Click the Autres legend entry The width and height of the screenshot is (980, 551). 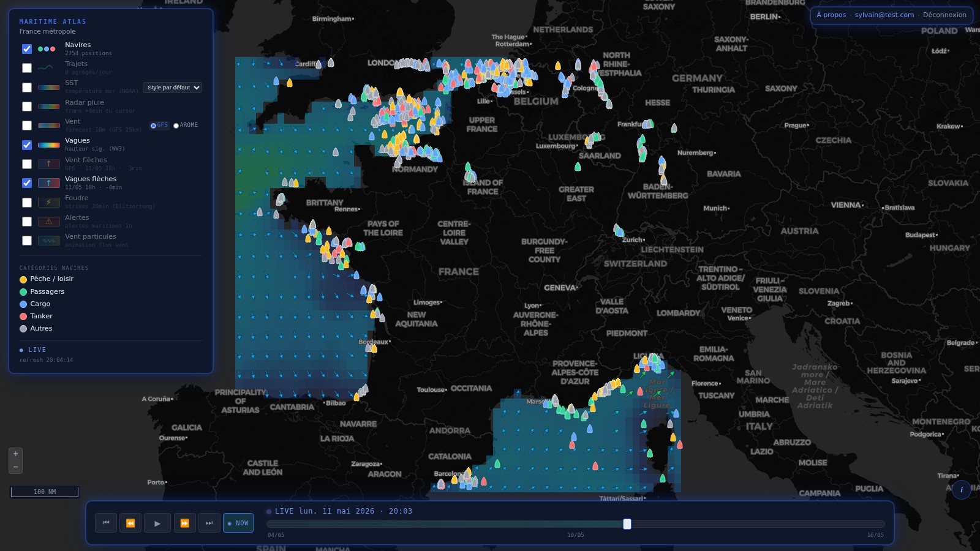[36, 328]
